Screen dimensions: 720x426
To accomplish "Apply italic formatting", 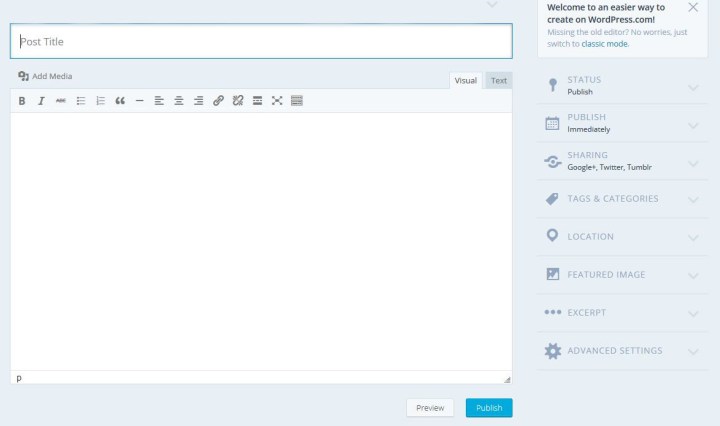I will click(x=41, y=101).
